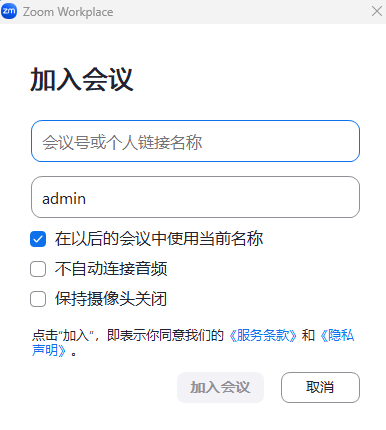Click the grey 加入会议 join button
386x430 pixels.
(x=220, y=387)
